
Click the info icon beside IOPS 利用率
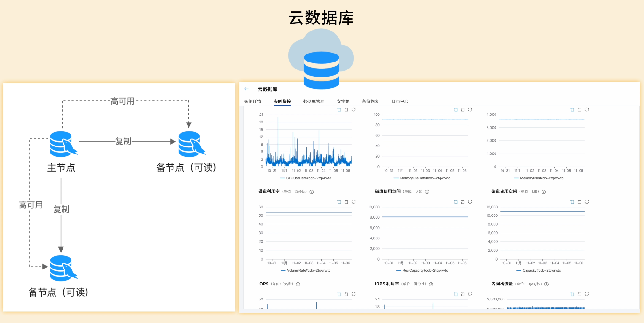431,284
